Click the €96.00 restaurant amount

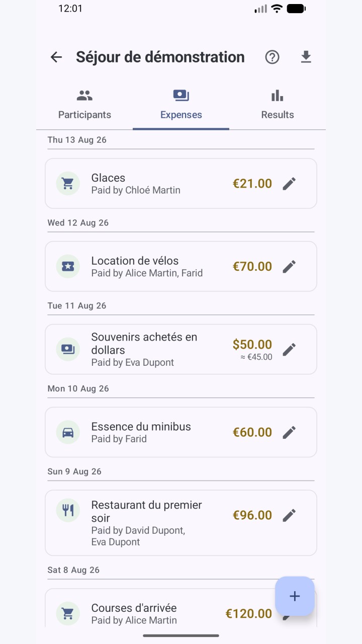click(252, 515)
